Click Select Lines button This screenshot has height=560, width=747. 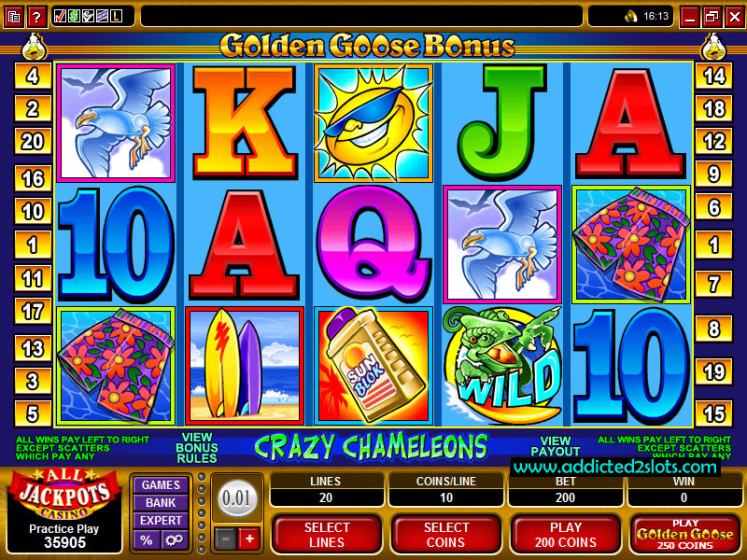click(x=327, y=534)
